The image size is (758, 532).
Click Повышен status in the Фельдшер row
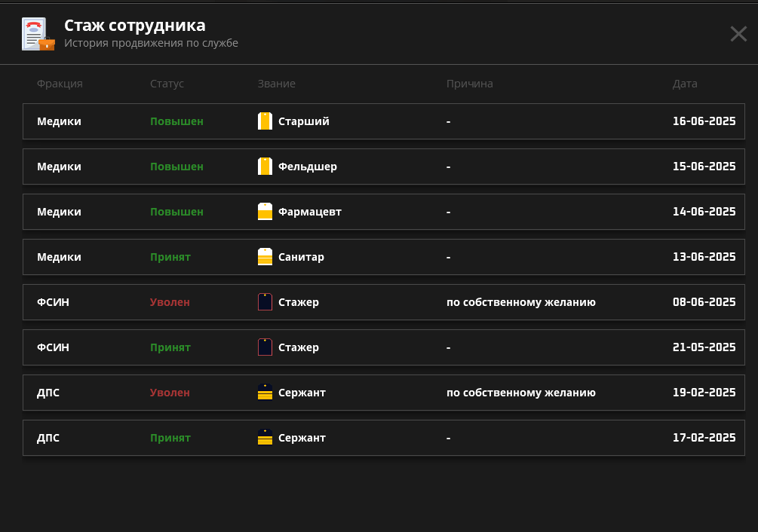[x=176, y=167]
